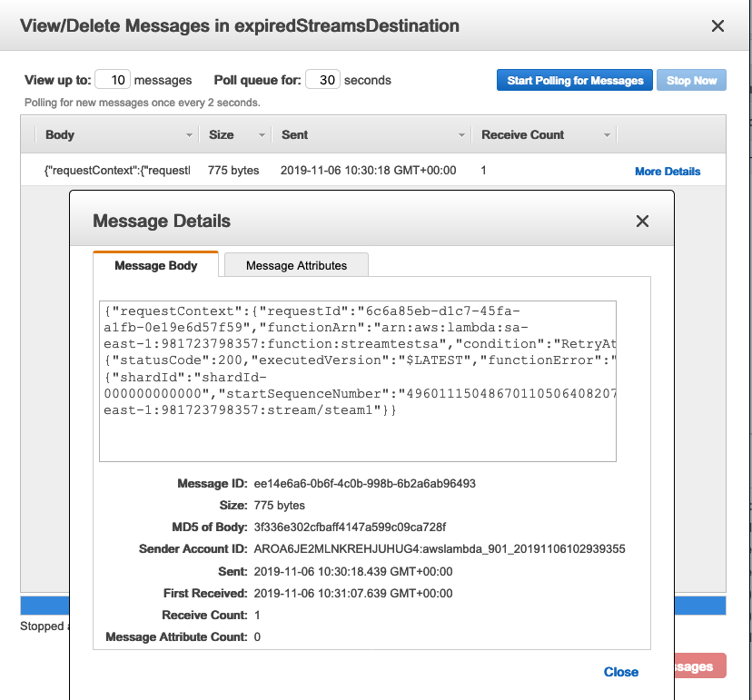Click the Start Polling for Messages button
Screen dimensions: 752x700
[x=574, y=80]
